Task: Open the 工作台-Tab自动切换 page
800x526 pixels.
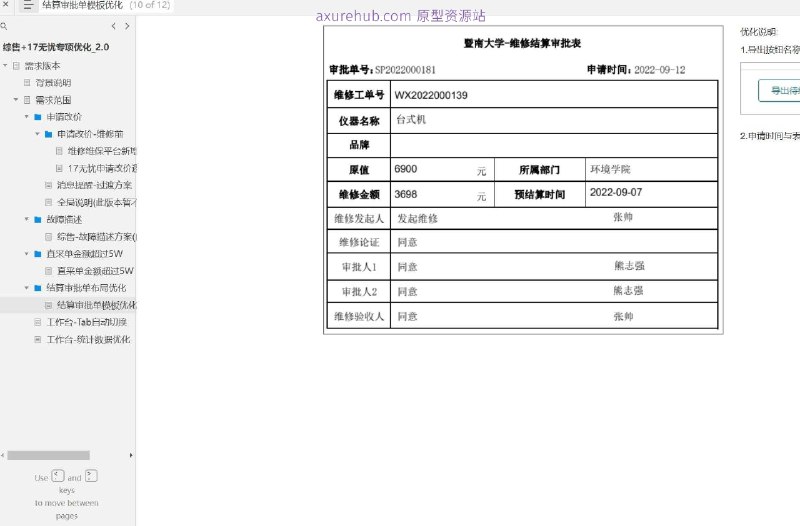Action: 87,322
